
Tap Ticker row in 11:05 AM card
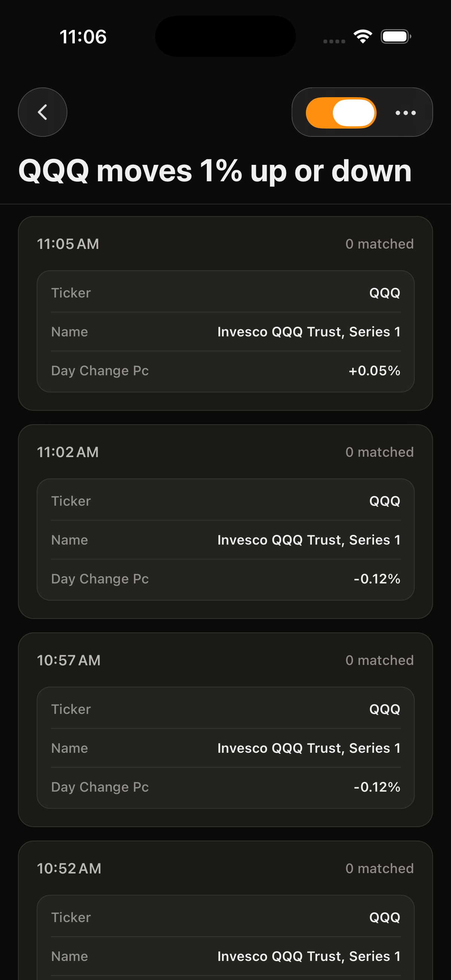(x=225, y=293)
